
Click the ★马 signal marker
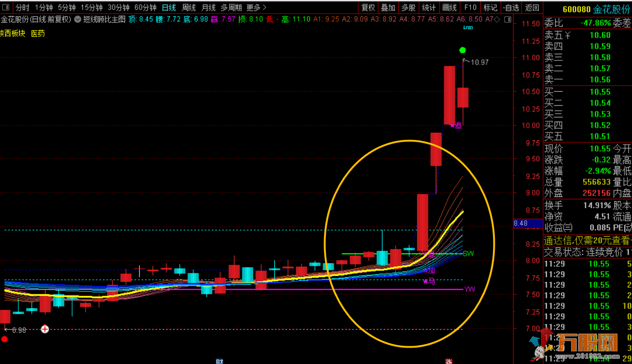429,282
